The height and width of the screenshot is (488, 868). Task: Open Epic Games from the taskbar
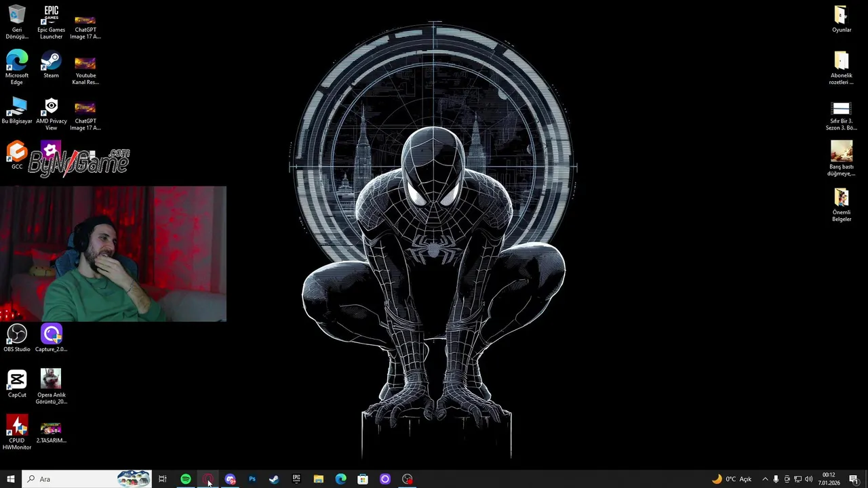296,479
